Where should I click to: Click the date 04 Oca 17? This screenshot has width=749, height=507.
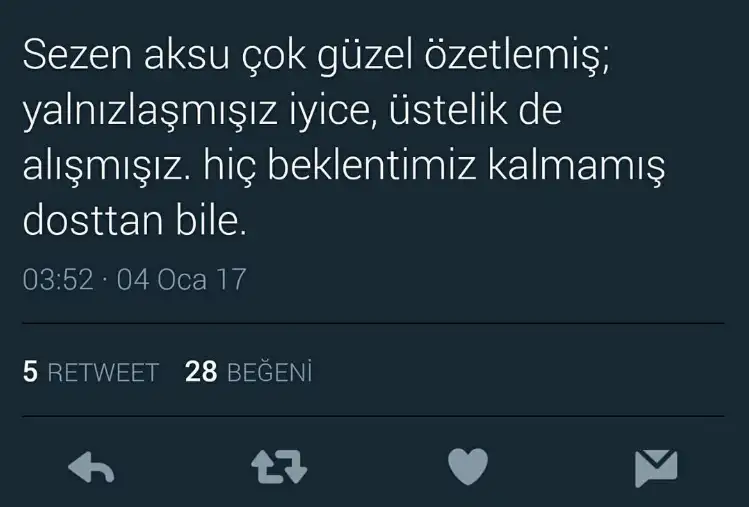pos(182,280)
